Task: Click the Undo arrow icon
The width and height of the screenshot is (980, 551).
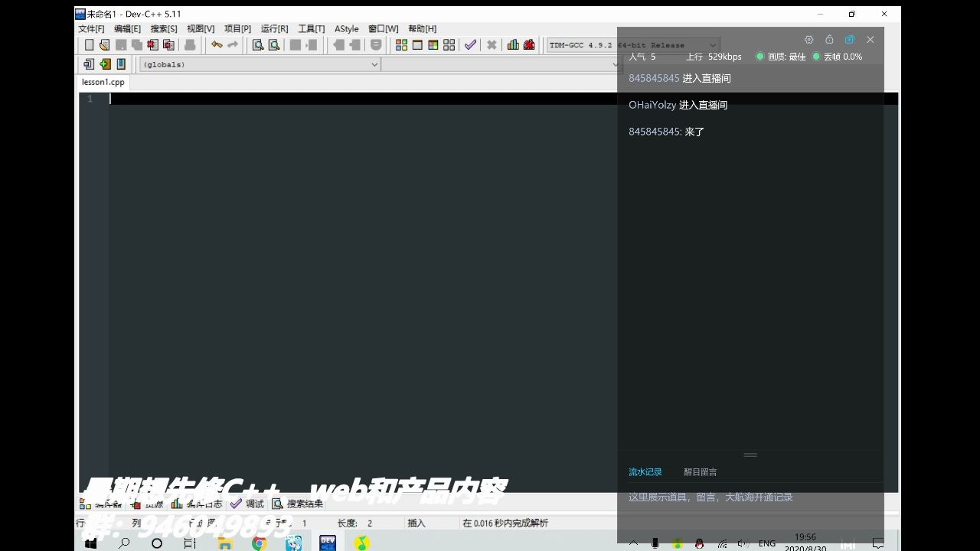Action: [217, 45]
